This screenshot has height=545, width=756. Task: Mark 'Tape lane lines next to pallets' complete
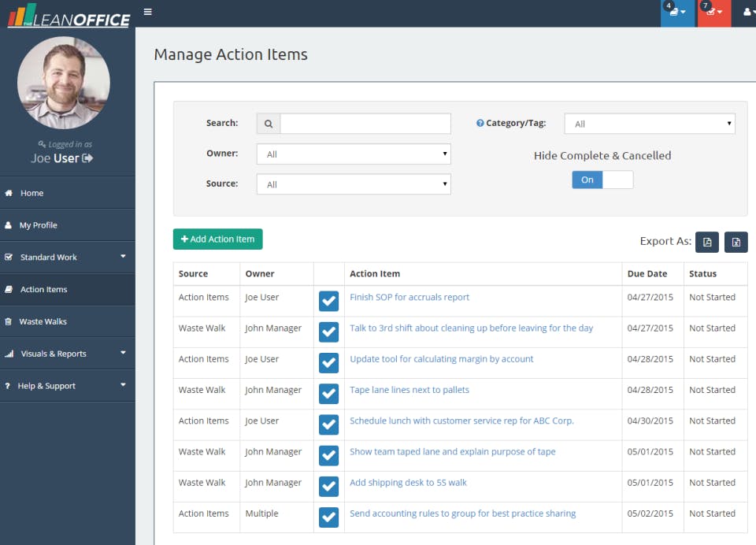click(x=328, y=394)
